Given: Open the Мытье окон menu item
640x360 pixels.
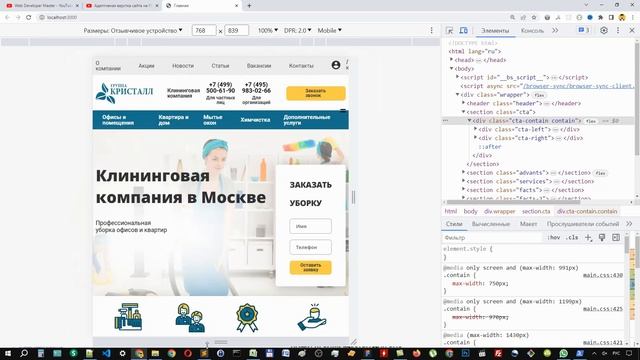Looking at the screenshot, I should (213, 120).
